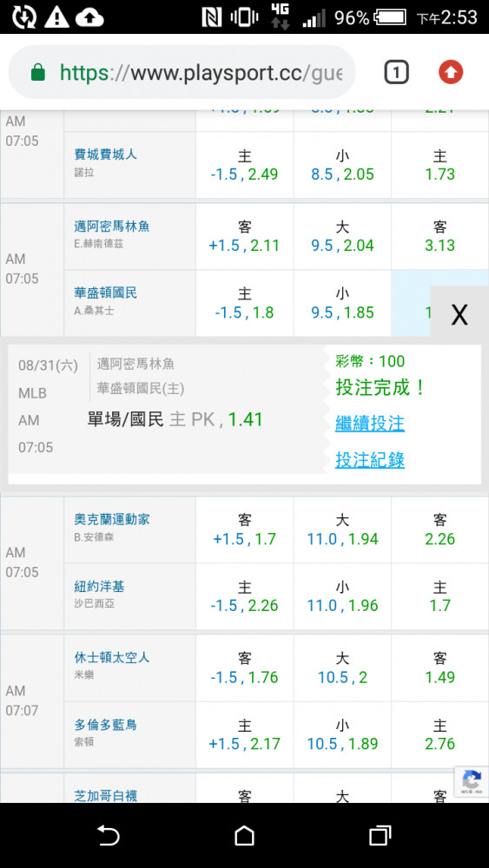Tap the 投注完成！ confirmation text
Screen dimensions: 489x868
tap(381, 387)
